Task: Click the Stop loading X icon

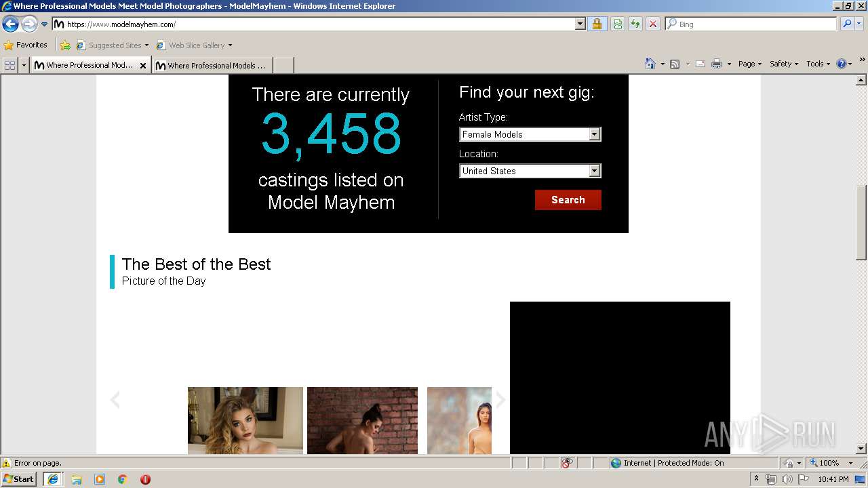Action: coord(653,24)
